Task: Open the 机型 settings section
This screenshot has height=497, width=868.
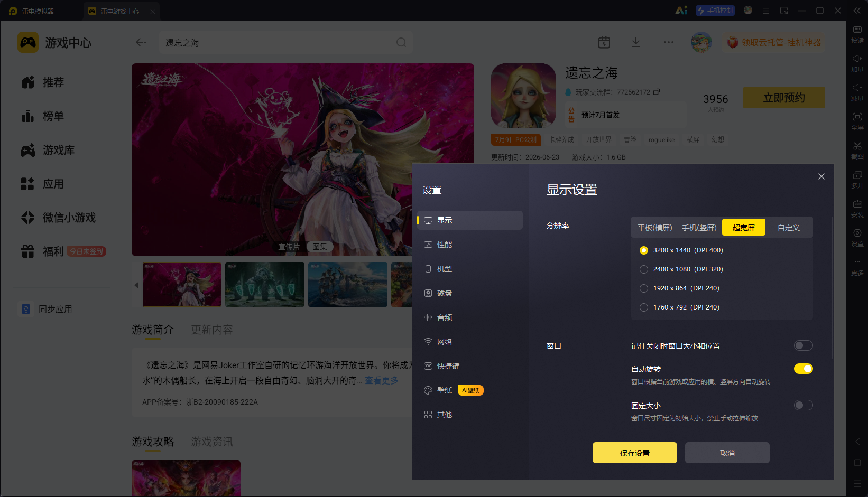Action: [x=469, y=269]
